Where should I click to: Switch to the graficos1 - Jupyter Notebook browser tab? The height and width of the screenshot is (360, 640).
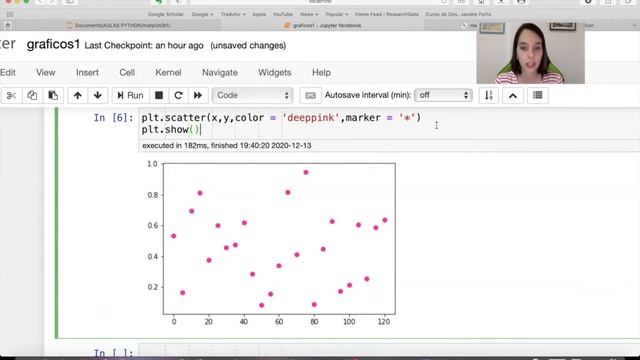323,25
